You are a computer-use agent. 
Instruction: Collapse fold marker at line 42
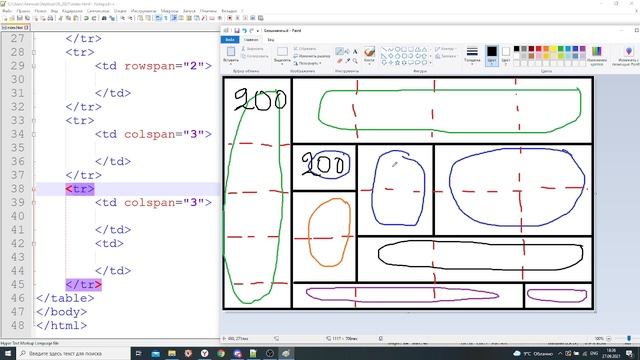coord(34,244)
